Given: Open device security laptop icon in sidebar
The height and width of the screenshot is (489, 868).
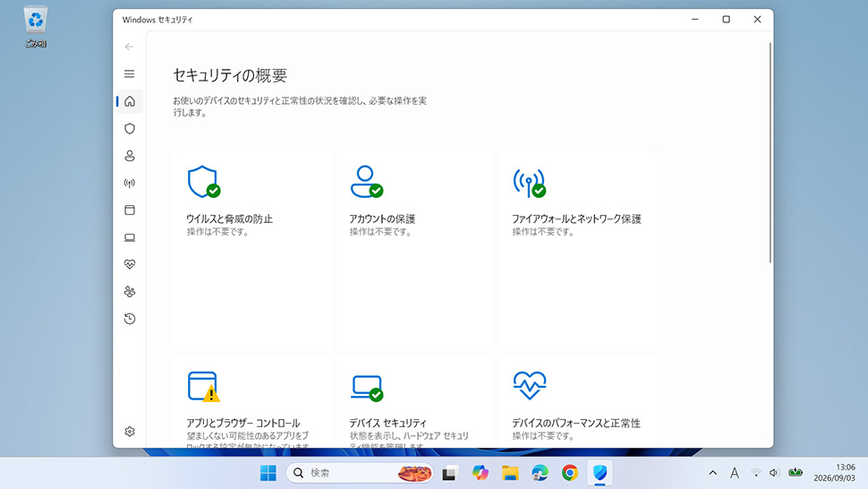Looking at the screenshot, I should tap(130, 237).
